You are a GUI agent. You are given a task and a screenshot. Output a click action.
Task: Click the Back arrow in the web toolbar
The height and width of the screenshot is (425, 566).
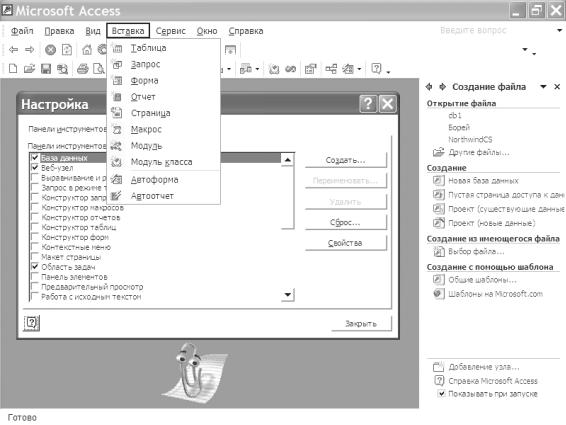(x=13, y=49)
